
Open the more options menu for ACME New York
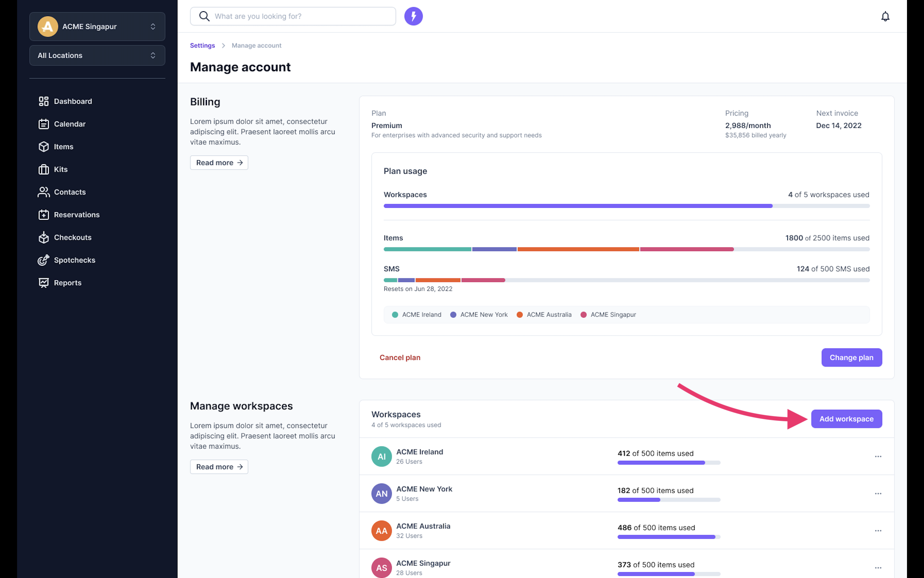pos(878,494)
